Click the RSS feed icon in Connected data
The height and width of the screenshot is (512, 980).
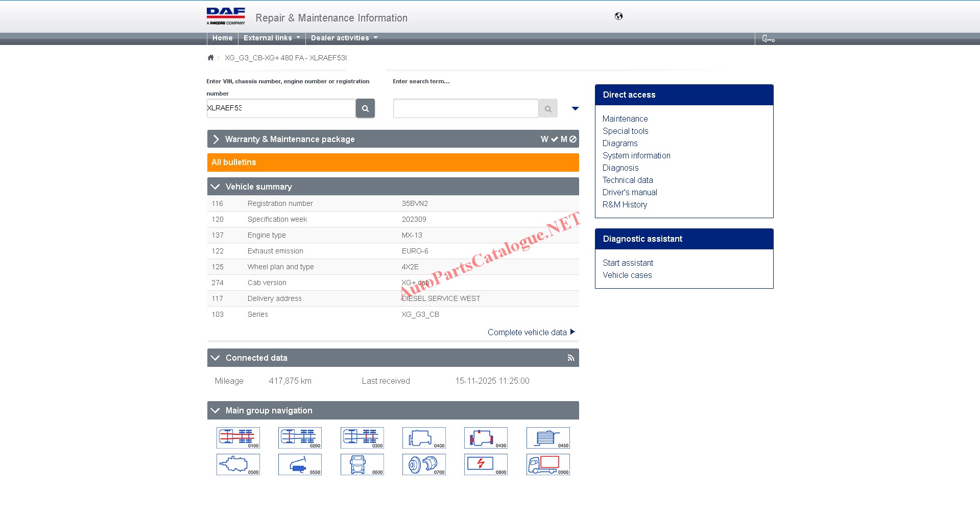coord(570,358)
